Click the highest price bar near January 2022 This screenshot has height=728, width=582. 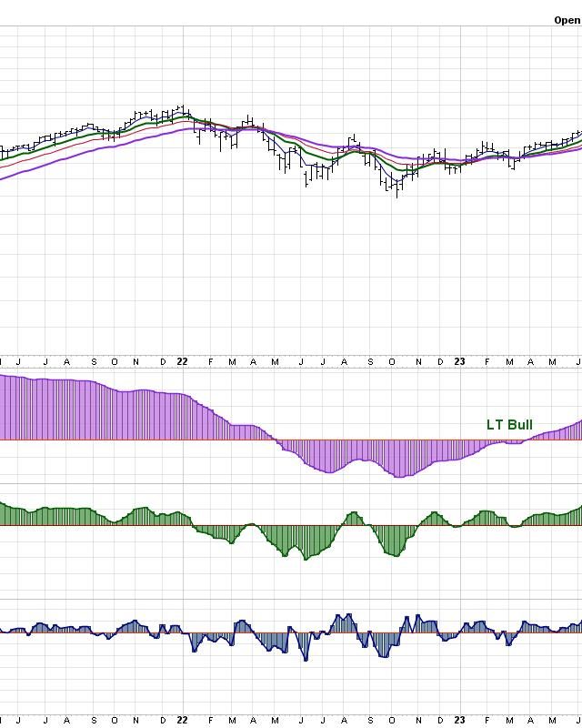pos(182,108)
